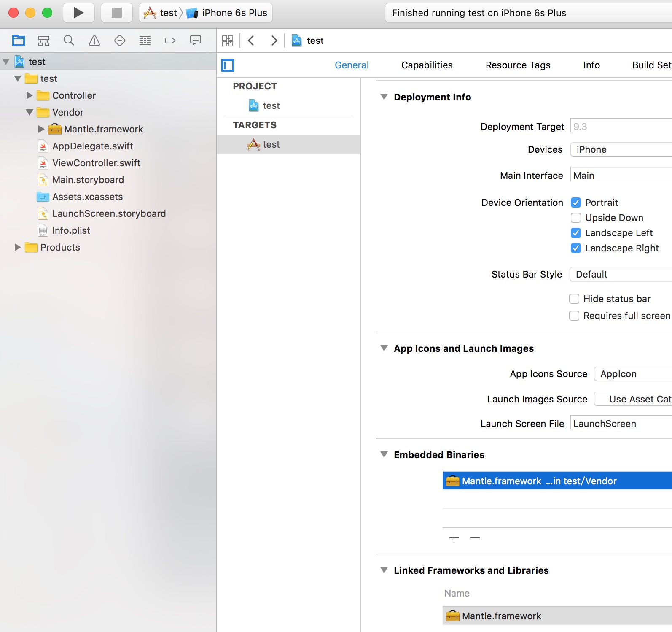The image size is (672, 632).
Task: Click the activity status message field
Action: tap(528, 13)
